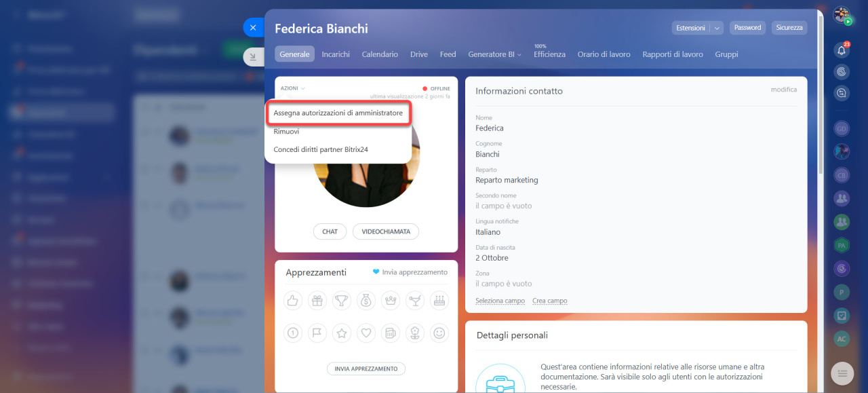
Task: Open the GD contact in right sidebar
Action: click(x=842, y=128)
